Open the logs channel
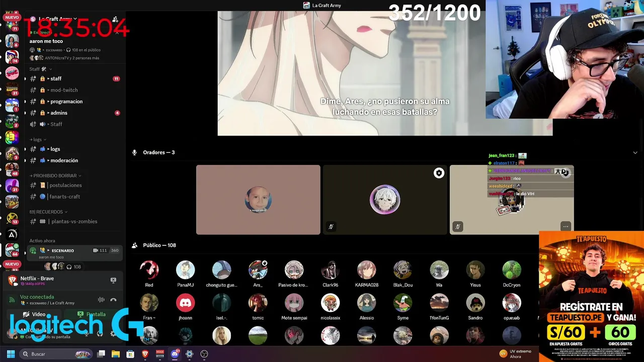This screenshot has width=644, height=362. click(74, 149)
